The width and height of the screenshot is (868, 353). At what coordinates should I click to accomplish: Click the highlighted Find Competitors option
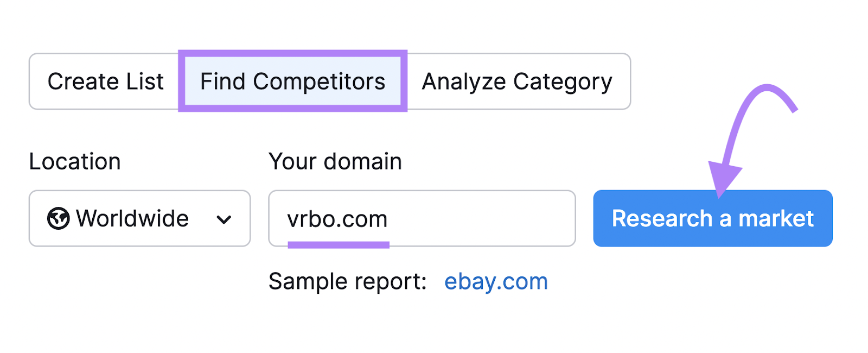click(x=292, y=81)
